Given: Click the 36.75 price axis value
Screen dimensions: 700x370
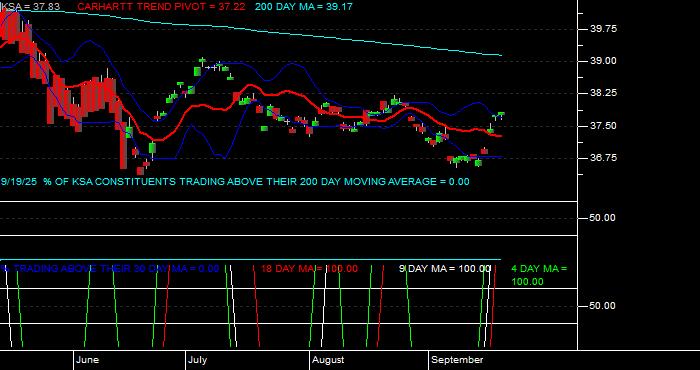Looking at the screenshot, I should [x=604, y=158].
